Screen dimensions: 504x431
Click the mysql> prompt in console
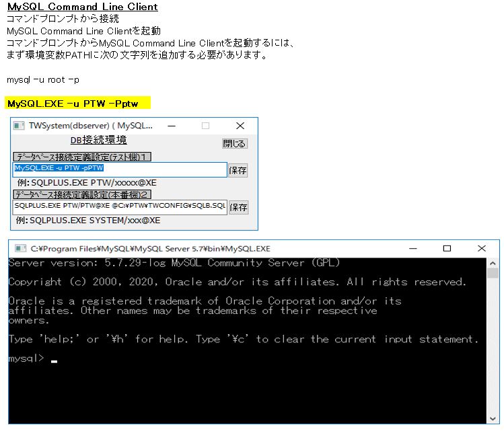coord(26,358)
